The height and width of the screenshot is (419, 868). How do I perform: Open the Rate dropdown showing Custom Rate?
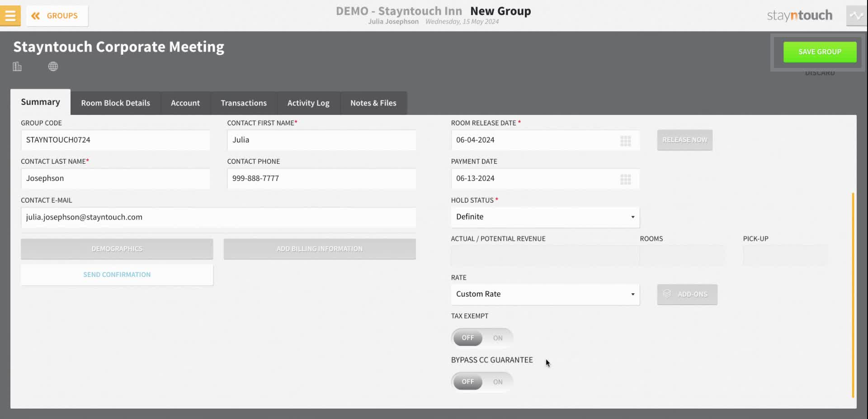545,295
